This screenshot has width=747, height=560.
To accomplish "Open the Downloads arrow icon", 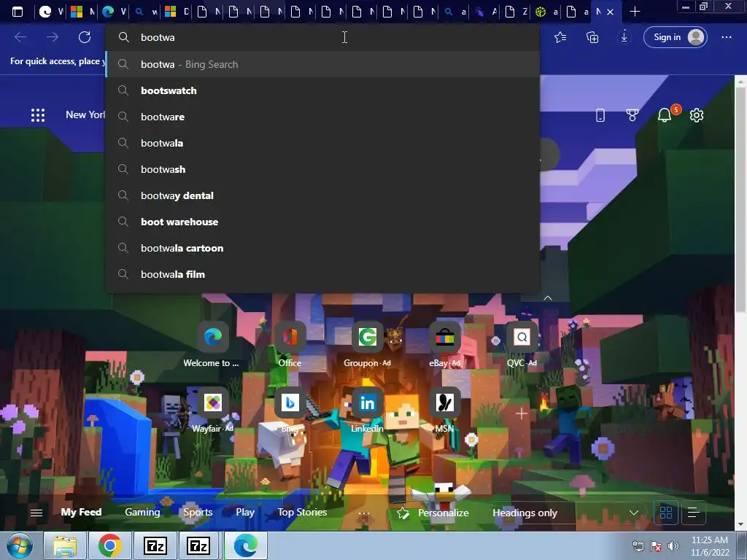I will pyautogui.click(x=624, y=37).
